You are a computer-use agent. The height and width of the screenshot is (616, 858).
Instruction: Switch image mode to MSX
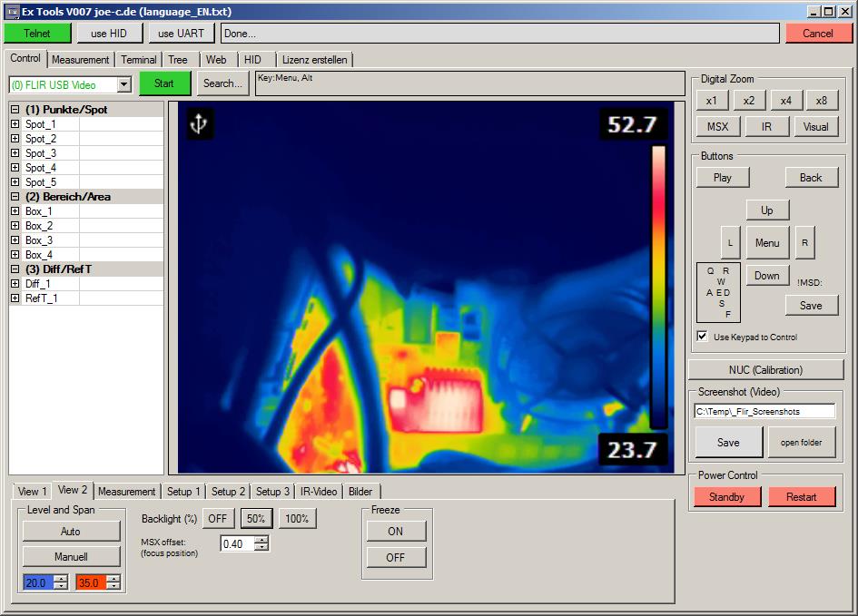[x=717, y=127]
